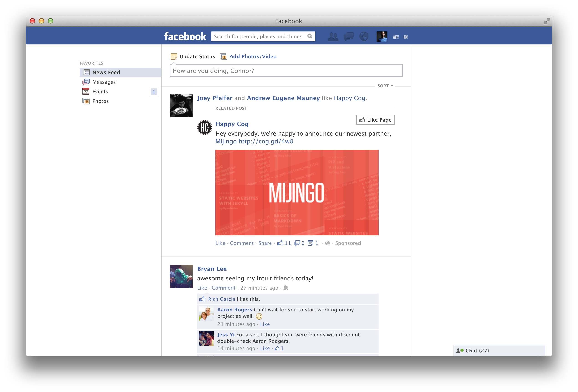Screen dimensions: 578x392
Task: Open the messages icon in top bar
Action: pos(349,37)
